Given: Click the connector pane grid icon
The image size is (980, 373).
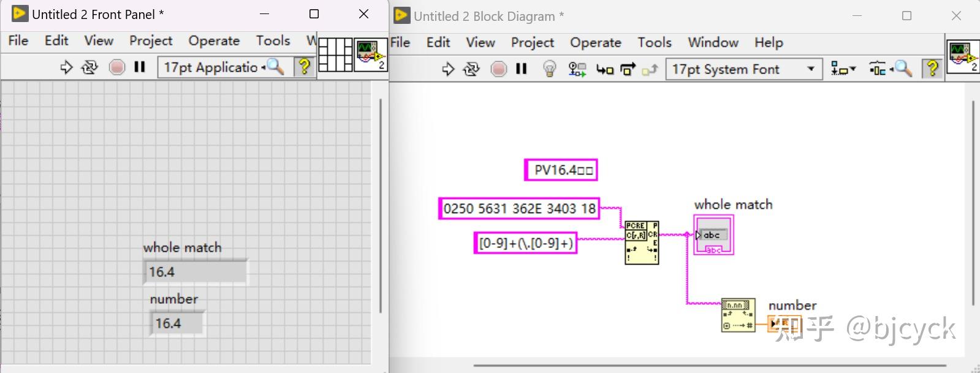Looking at the screenshot, I should tap(335, 55).
